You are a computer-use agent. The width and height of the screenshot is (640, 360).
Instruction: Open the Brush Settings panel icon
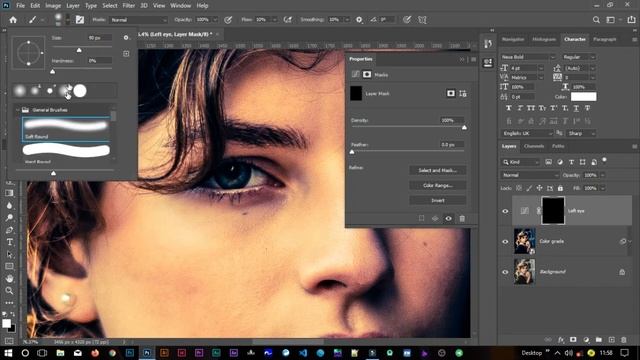[x=80, y=20]
